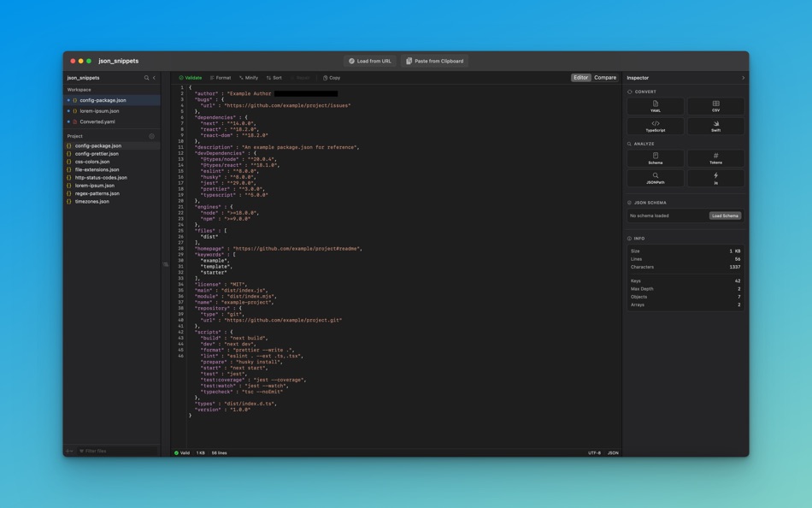Convert the JSON to YAML
This screenshot has width=812, height=508.
654,107
